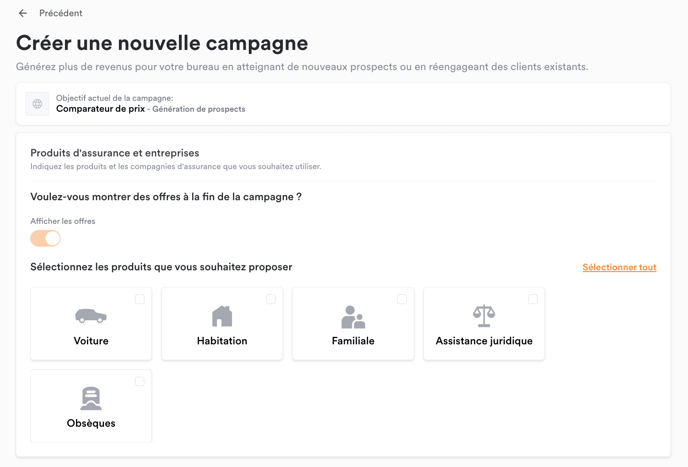
Task: Click the globe icon beside campaign objective
Action: pos(37,104)
